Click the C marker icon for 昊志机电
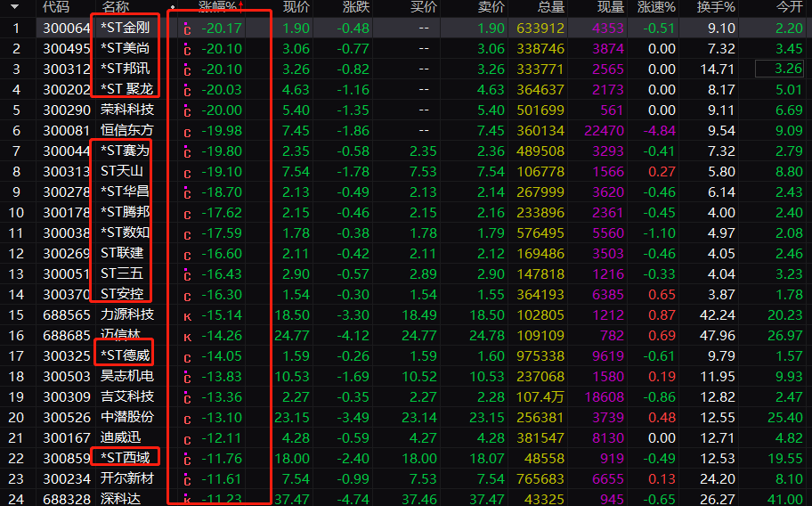 [187, 377]
